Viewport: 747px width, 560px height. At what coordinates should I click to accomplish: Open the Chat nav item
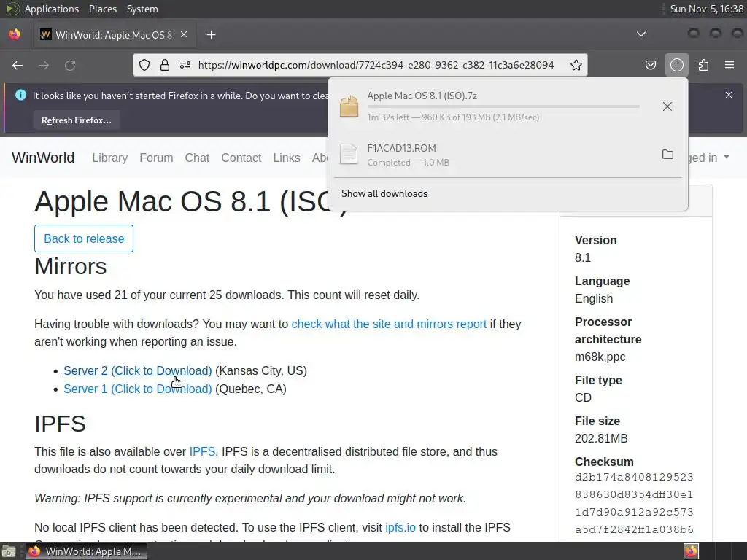(x=197, y=157)
